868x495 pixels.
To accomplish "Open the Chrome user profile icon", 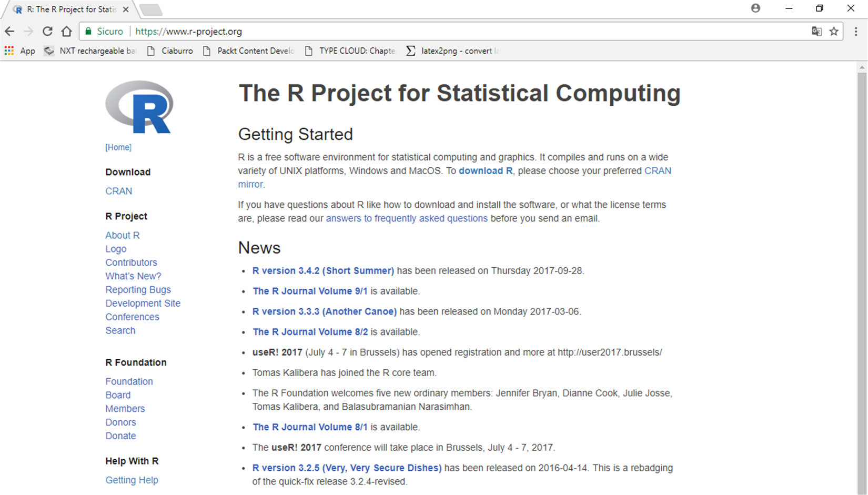I will (755, 8).
